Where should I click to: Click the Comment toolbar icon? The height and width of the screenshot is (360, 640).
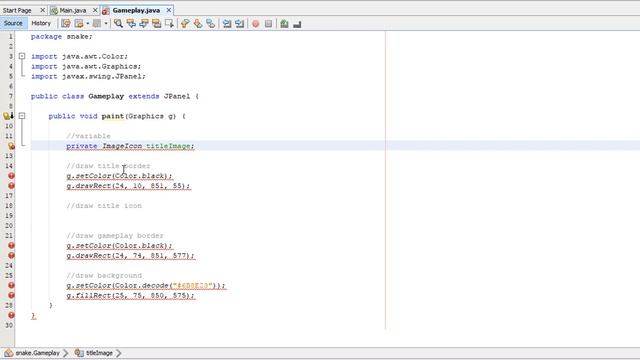point(284,24)
